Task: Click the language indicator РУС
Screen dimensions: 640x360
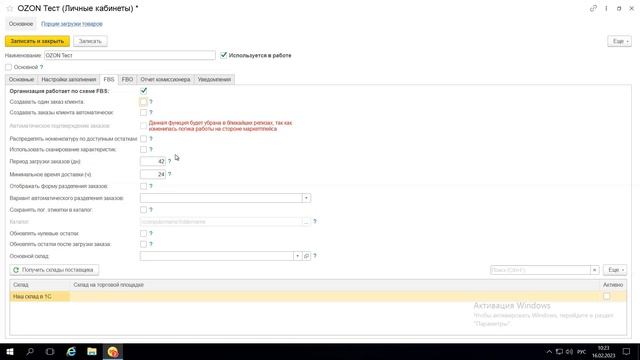Action: coord(582,351)
